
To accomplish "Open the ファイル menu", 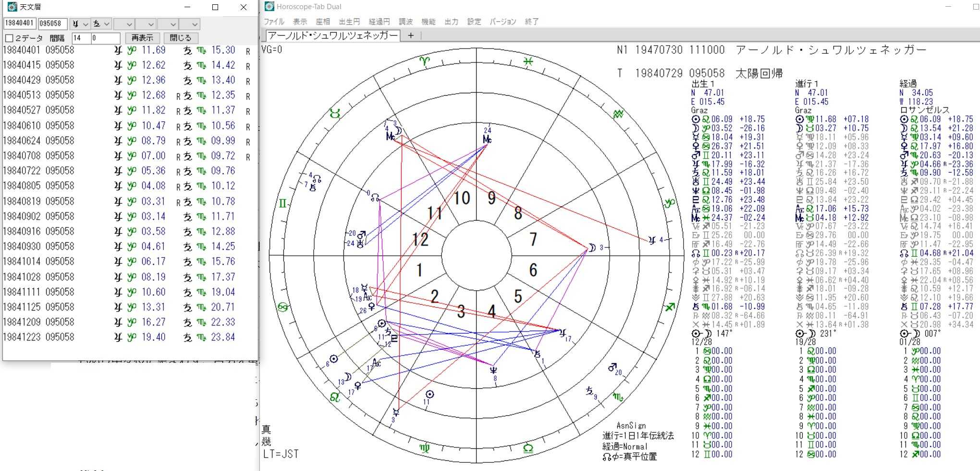I will pyautogui.click(x=274, y=22).
